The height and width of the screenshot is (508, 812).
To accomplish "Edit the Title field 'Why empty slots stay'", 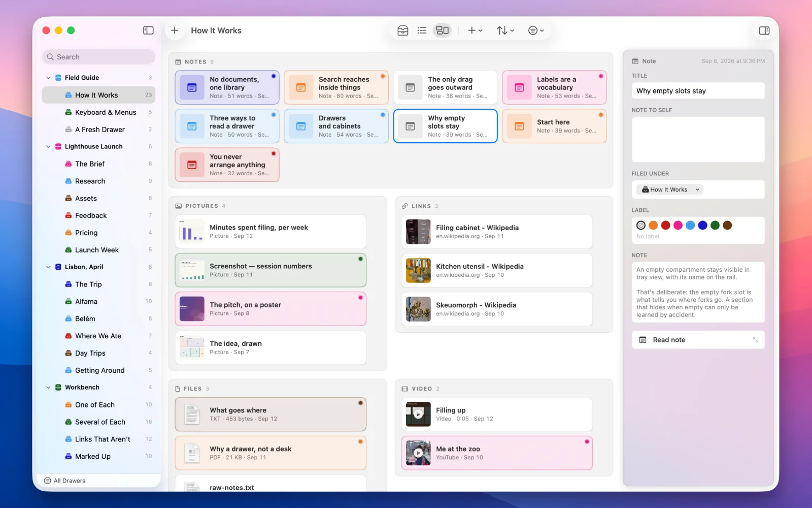I will (698, 91).
